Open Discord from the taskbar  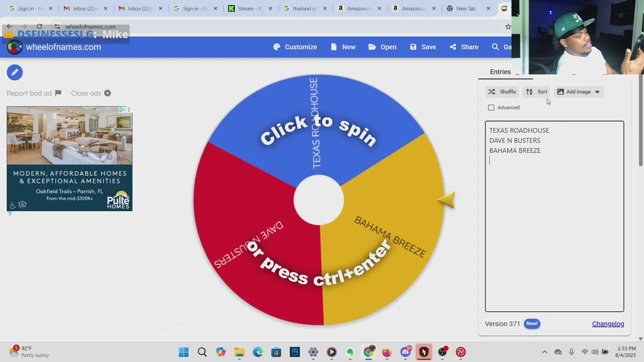pyautogui.click(x=406, y=352)
